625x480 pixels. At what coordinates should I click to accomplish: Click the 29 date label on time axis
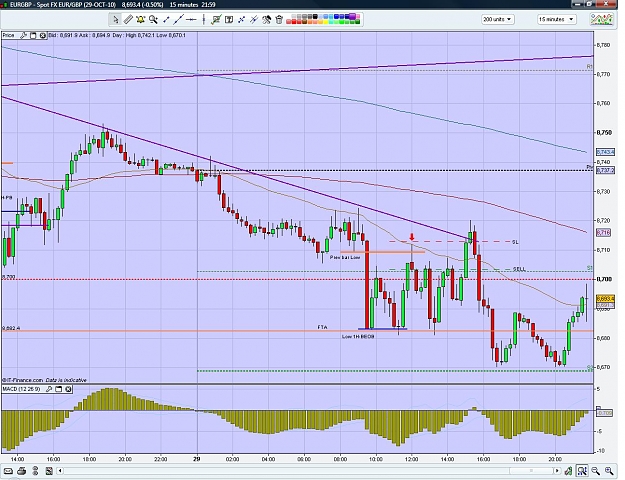coord(197,459)
